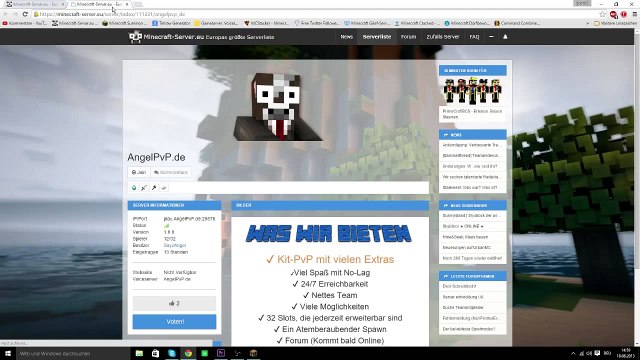This screenshot has height=360, width=640.
Task: Click the blue Voten! button
Action: tap(174, 322)
